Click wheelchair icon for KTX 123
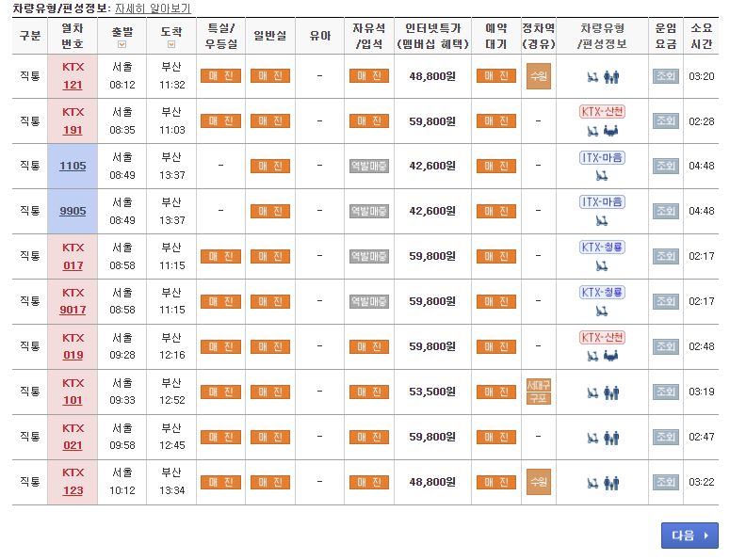 (592, 484)
